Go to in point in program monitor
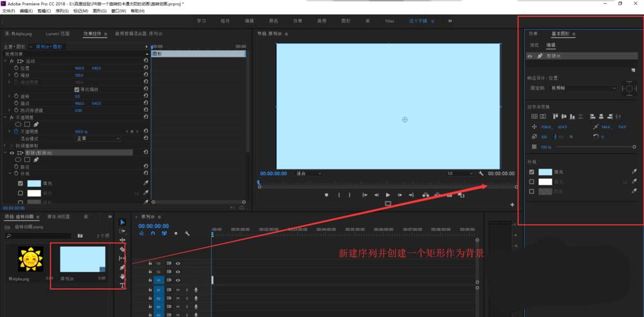Viewport: 644px width, 317px height. click(365, 195)
